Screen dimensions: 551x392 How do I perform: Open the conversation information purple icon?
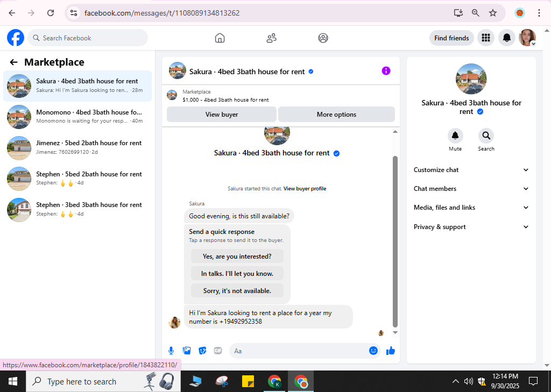click(x=386, y=71)
